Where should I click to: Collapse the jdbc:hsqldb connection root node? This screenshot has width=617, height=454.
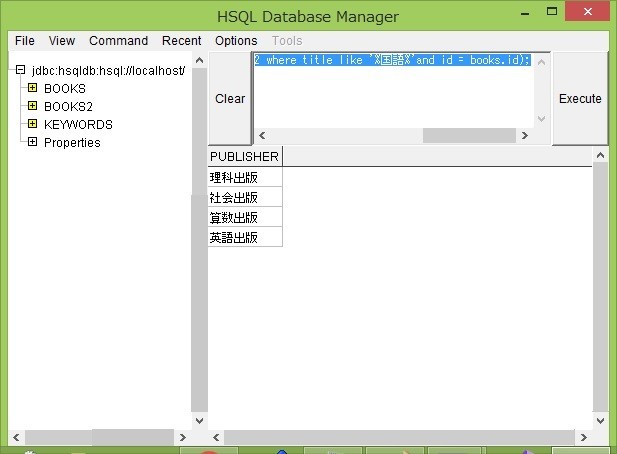pos(20,70)
